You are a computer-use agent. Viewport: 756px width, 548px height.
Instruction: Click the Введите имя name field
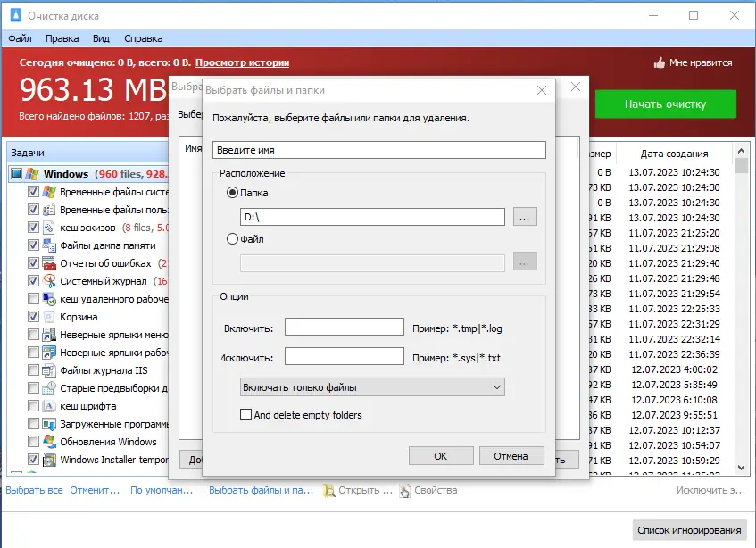point(379,150)
